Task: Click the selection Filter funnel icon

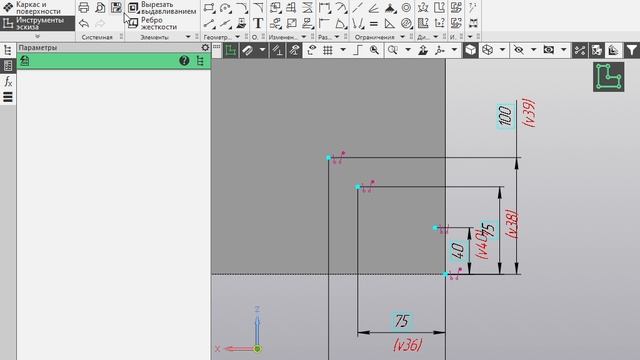Action: click(x=631, y=50)
